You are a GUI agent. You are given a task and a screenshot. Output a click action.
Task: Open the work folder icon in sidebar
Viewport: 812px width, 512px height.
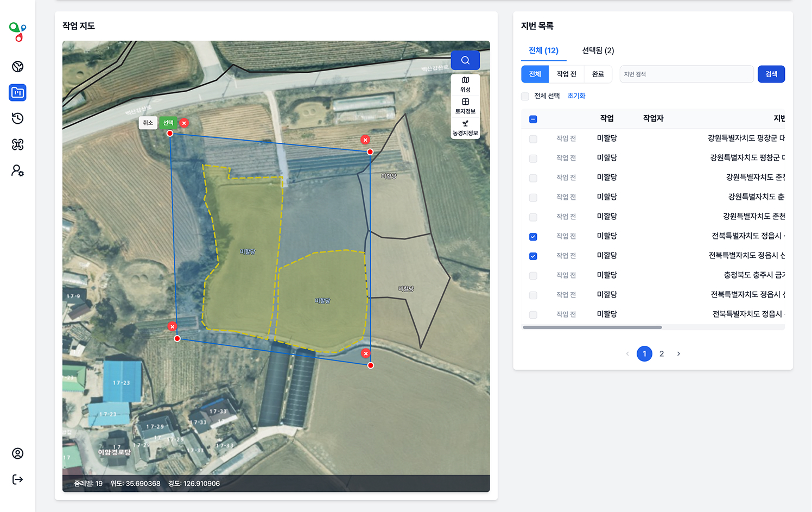point(17,92)
